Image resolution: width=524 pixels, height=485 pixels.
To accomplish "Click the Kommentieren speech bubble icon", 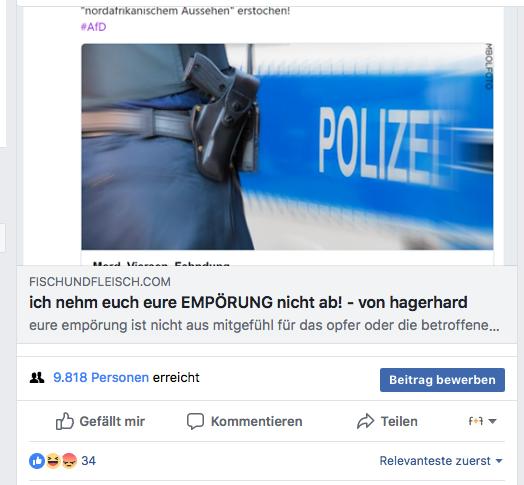I will (195, 421).
